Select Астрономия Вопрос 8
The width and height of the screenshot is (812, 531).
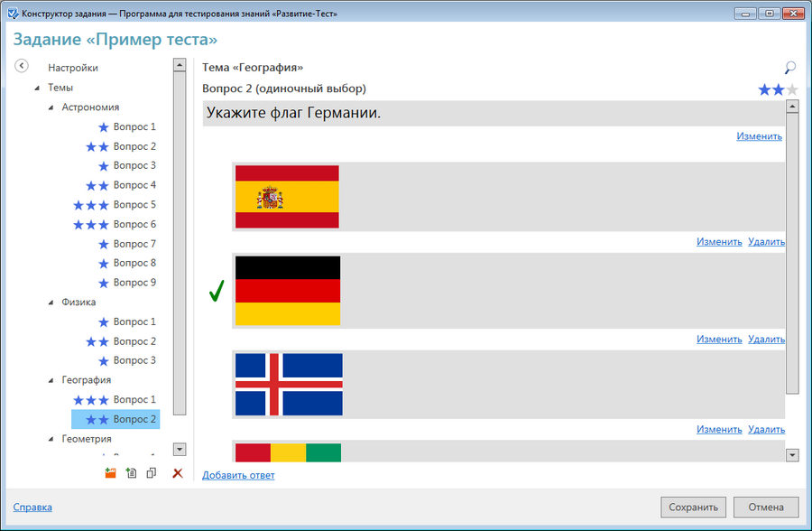134,263
